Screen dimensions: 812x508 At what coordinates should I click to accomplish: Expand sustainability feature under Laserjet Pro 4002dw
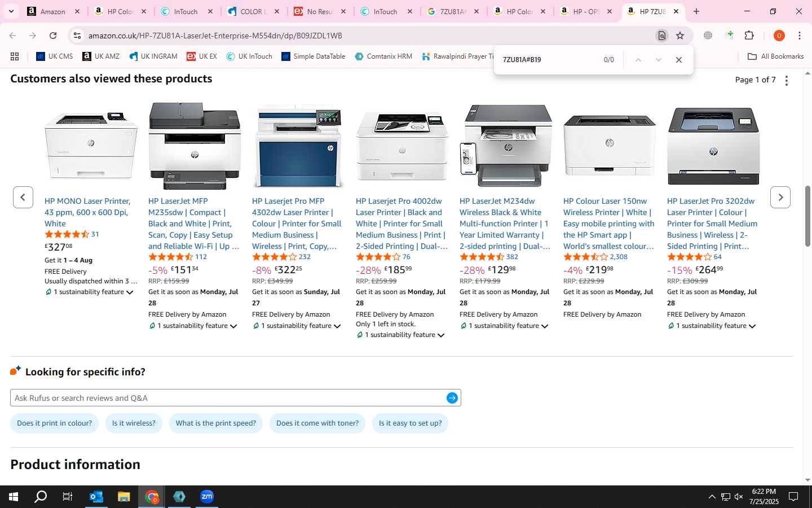tap(400, 335)
